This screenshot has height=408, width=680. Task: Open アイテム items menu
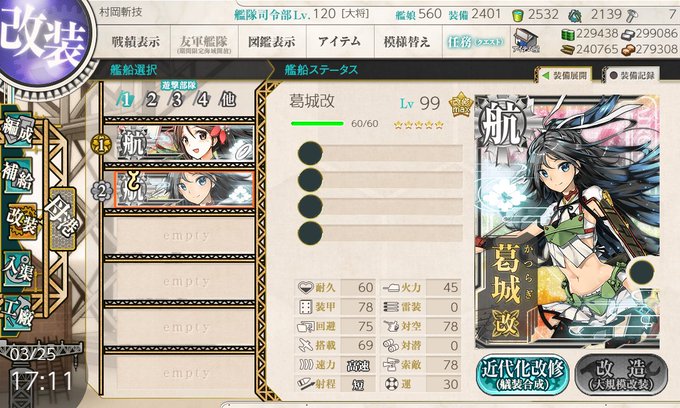coord(340,42)
